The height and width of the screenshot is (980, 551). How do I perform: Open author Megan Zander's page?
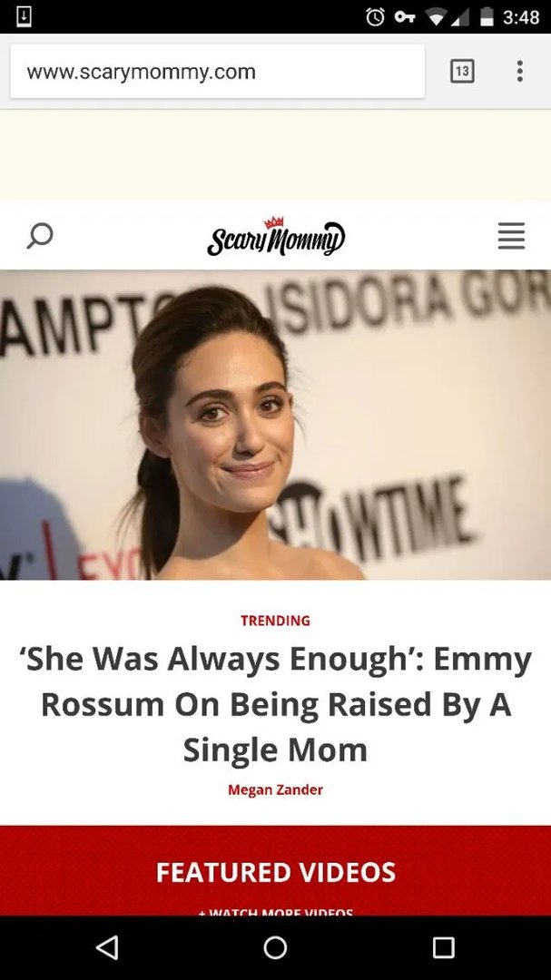[275, 790]
